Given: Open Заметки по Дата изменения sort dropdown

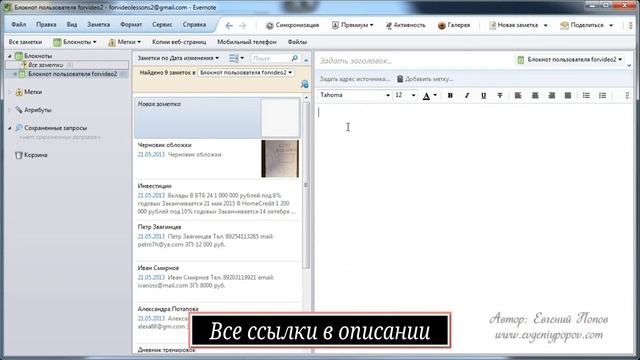Looking at the screenshot, I should 178,58.
